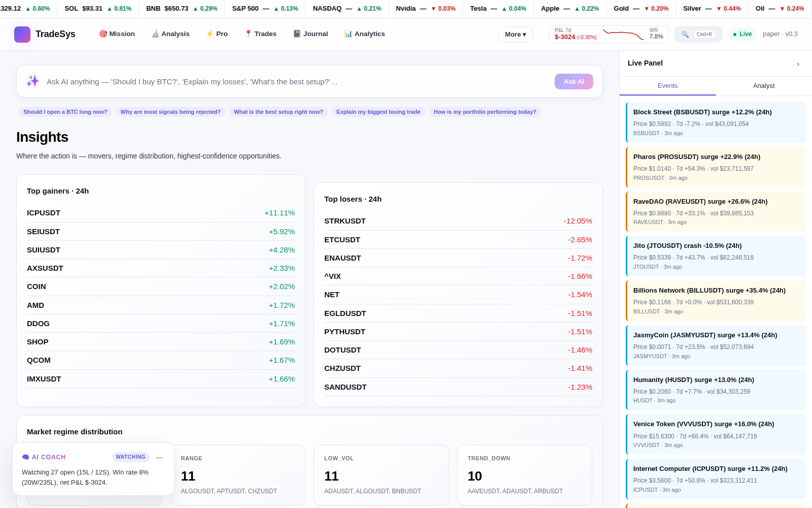Screen dimensions: 812x508
Task: Select DDOG in the Top gainers list
Action: 161,324
